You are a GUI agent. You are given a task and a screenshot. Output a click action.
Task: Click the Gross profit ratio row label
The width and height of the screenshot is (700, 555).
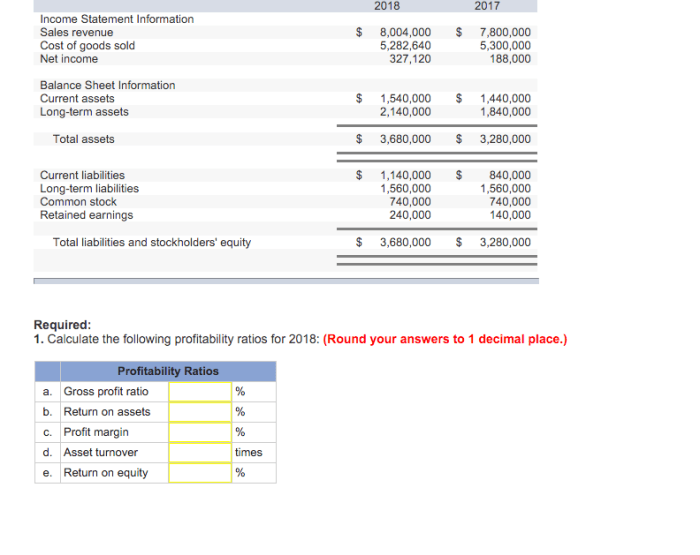[x=105, y=392]
